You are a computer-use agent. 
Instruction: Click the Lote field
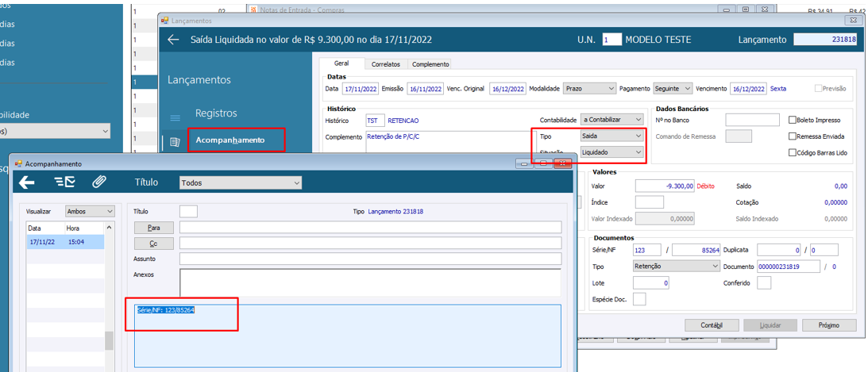(651, 283)
